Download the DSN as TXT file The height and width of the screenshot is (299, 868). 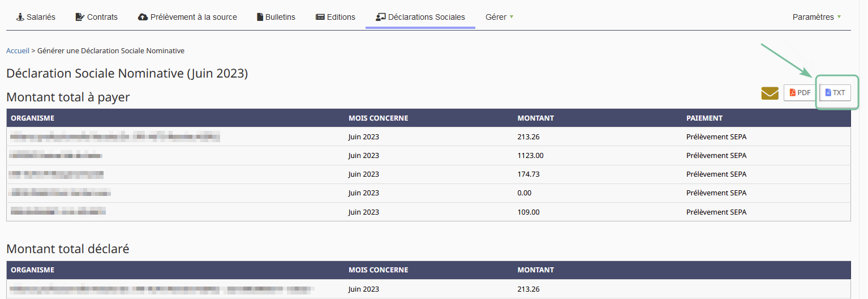pos(835,93)
